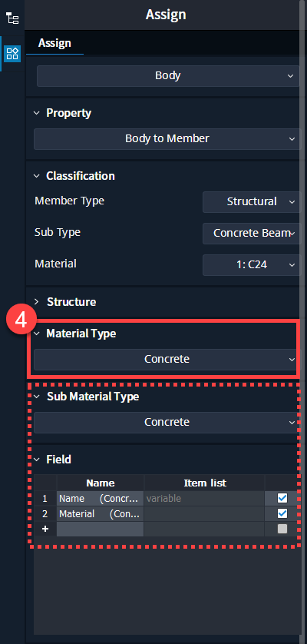Click the empty Name cell in new row
This screenshot has height=644, width=307.
pos(100,529)
